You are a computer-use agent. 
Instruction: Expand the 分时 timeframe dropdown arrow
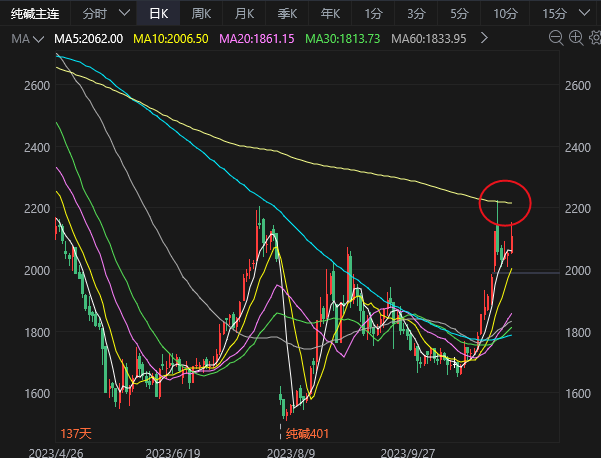[x=123, y=14]
